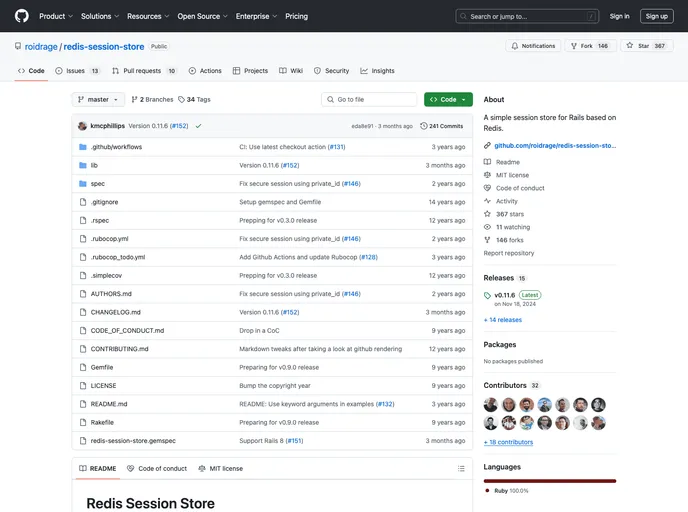Image resolution: width=688 pixels, height=512 pixels.
Task: Fork the repository
Action: (590, 46)
